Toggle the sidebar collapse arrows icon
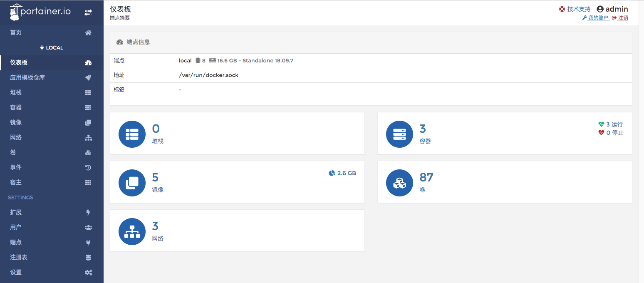This screenshot has height=283, width=644. point(88,13)
